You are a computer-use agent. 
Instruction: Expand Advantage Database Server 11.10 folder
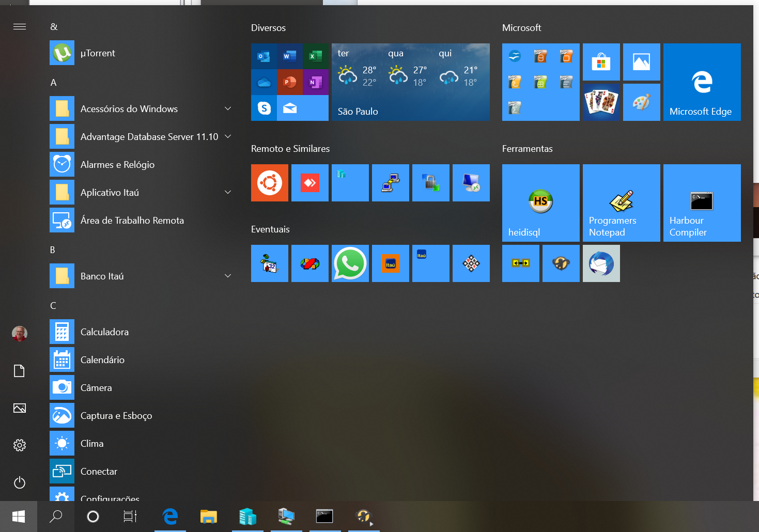click(140, 137)
